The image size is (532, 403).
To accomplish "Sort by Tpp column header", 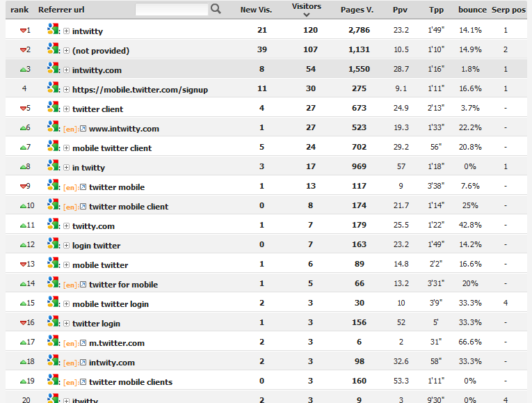I will point(436,10).
